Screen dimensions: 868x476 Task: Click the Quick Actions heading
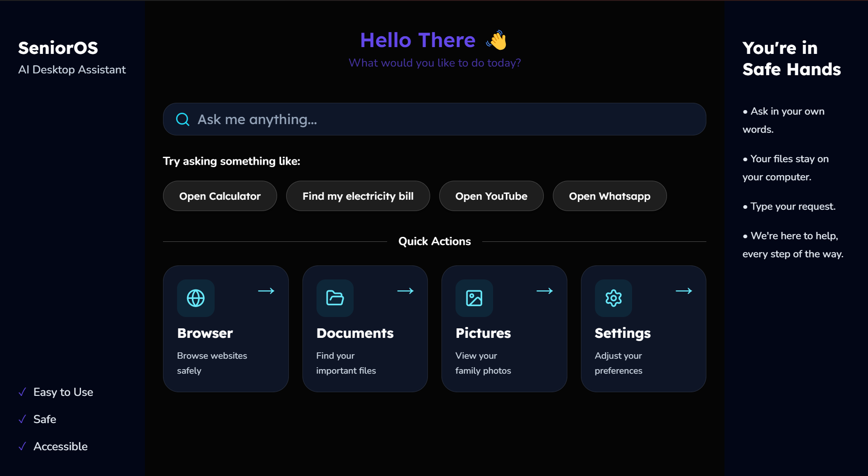pos(435,241)
